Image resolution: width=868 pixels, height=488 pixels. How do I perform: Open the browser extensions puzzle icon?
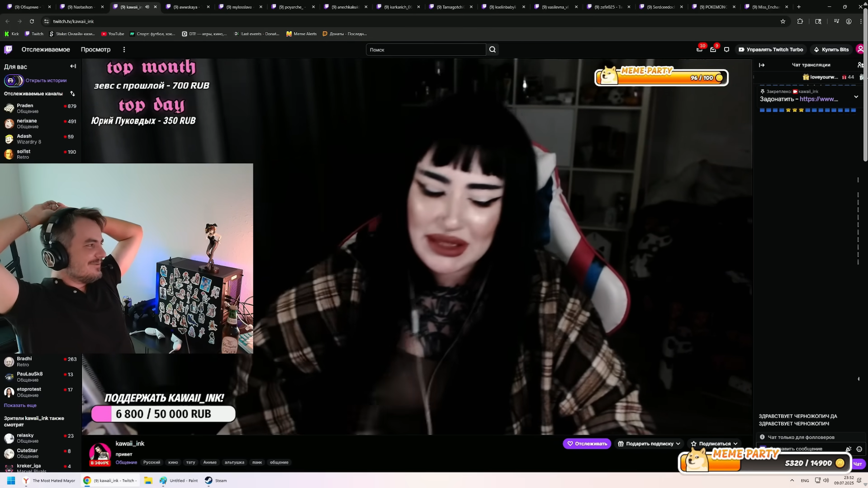click(x=800, y=21)
